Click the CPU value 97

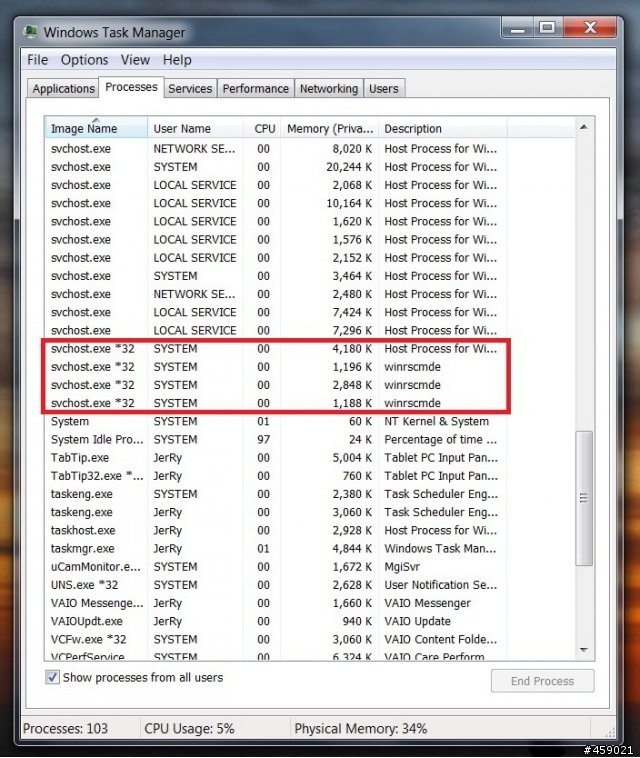coord(263,439)
